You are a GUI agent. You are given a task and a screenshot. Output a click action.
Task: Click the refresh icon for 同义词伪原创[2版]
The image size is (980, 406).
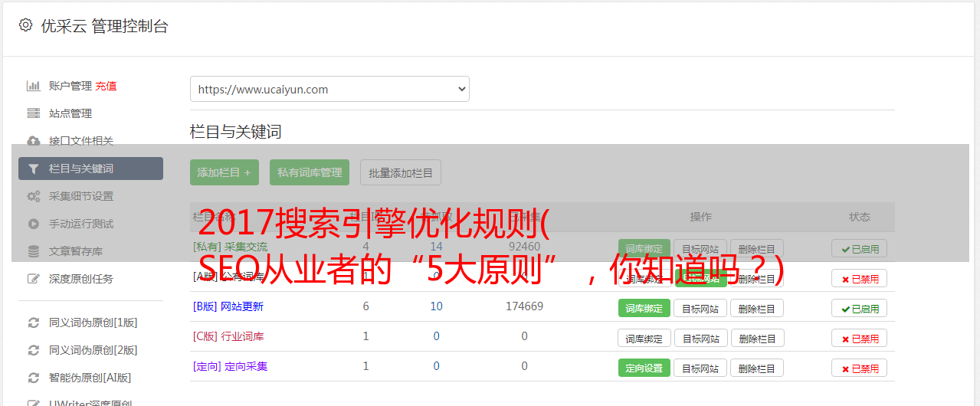click(34, 350)
